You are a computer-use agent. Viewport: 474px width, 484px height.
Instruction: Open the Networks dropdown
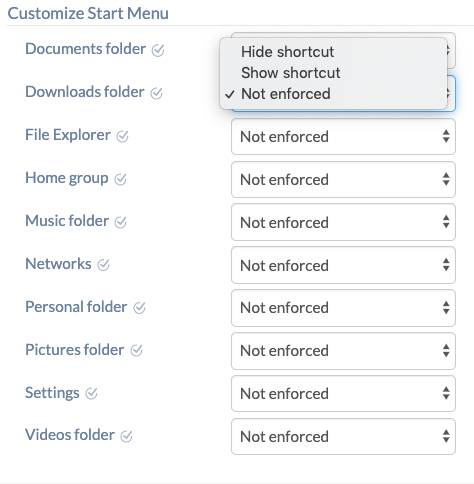(x=343, y=265)
